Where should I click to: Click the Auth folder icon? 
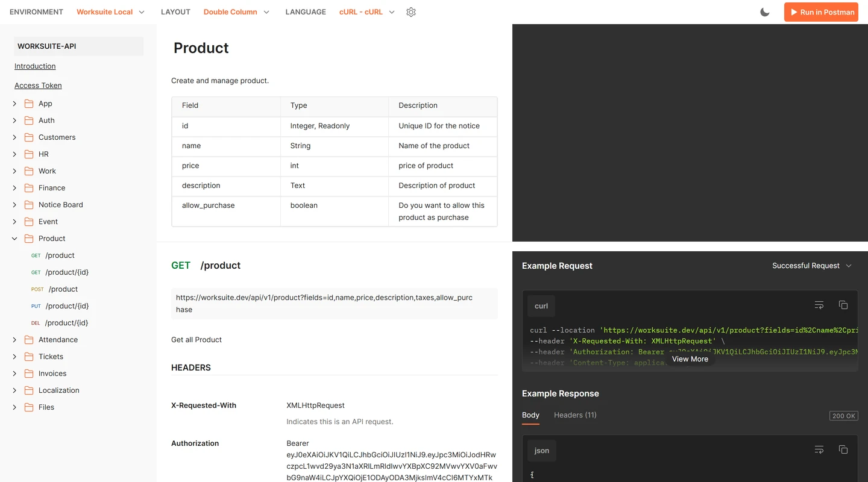tap(29, 120)
